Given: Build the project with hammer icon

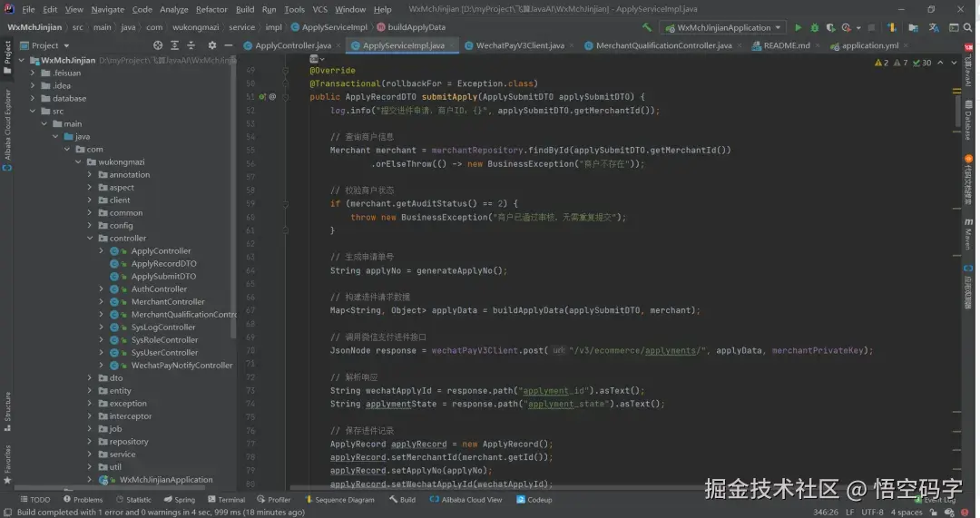Looking at the screenshot, I should click(647, 27).
